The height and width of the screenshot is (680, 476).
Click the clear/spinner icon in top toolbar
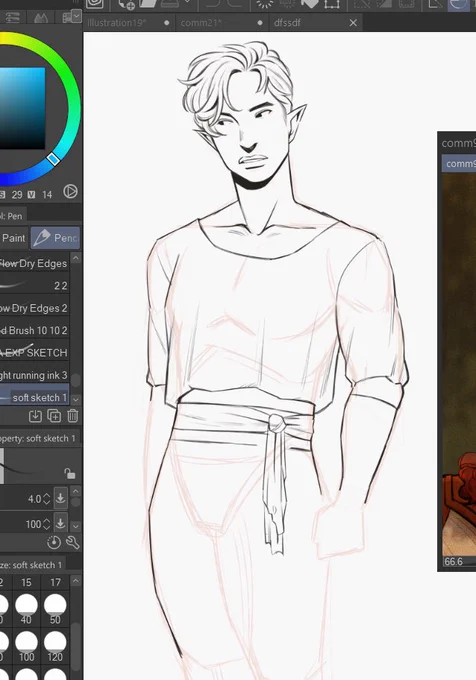click(x=264, y=4)
